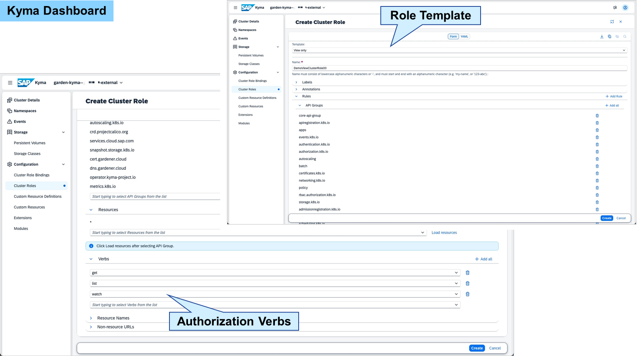Delete the apiregistration.k8s.io entry

[x=597, y=123]
